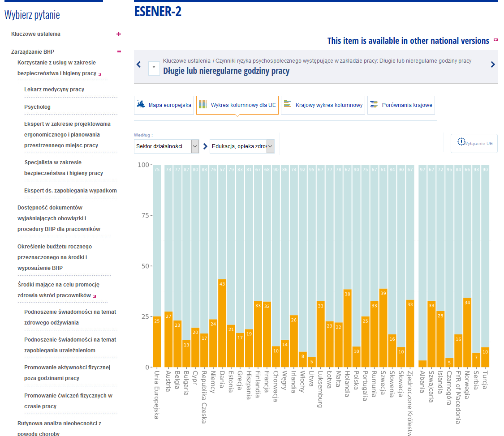The image size is (504, 436).
Task: Click the national comparisons icon
Action: [x=374, y=104]
